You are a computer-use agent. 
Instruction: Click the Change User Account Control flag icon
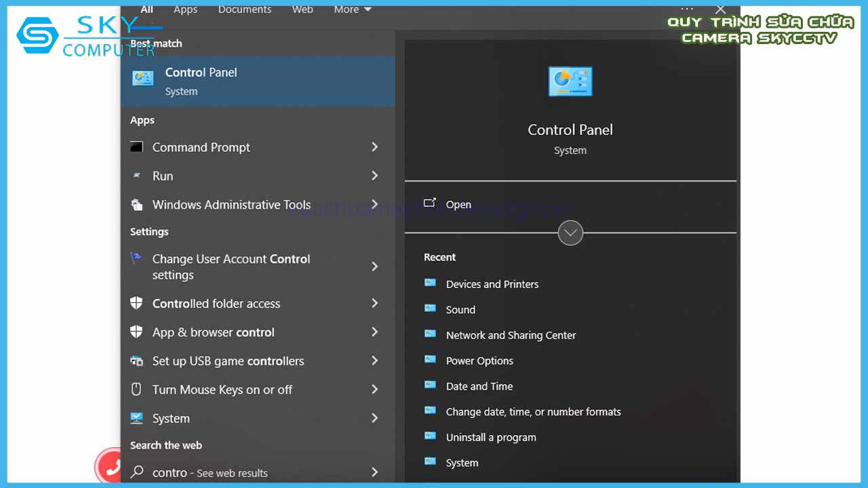[137, 259]
